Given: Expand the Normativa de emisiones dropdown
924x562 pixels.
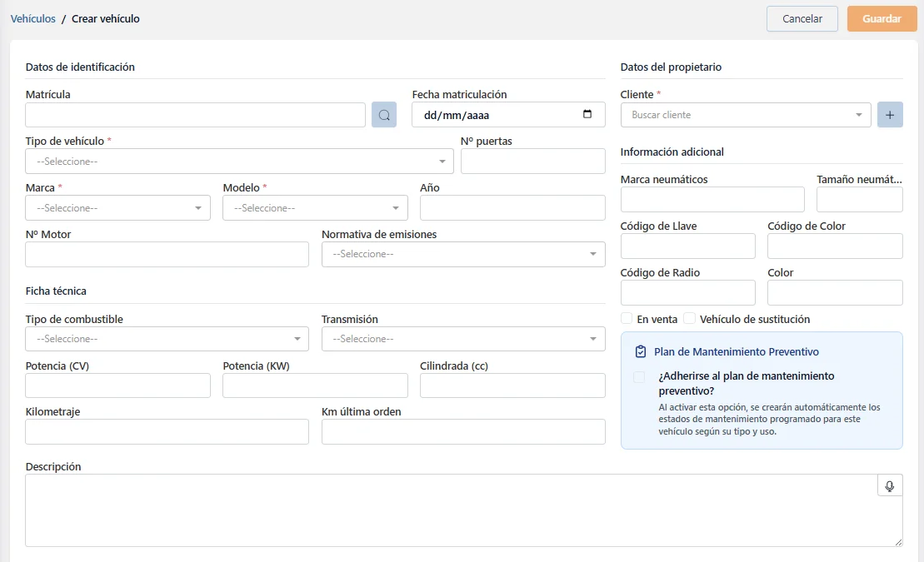Looking at the screenshot, I should tap(463, 255).
